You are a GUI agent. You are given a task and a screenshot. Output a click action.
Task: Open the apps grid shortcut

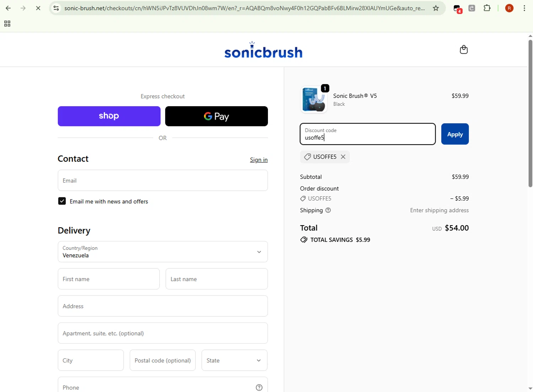coord(7,24)
